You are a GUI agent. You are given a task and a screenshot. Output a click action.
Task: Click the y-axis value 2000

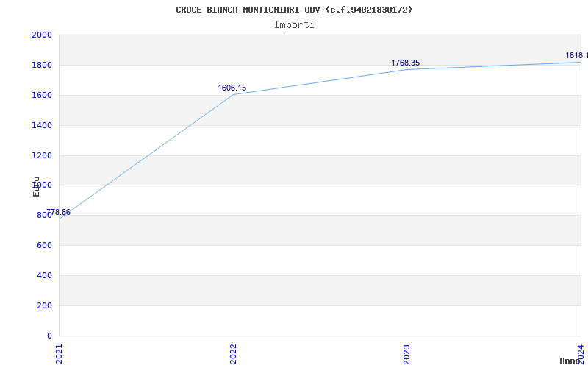(42, 35)
